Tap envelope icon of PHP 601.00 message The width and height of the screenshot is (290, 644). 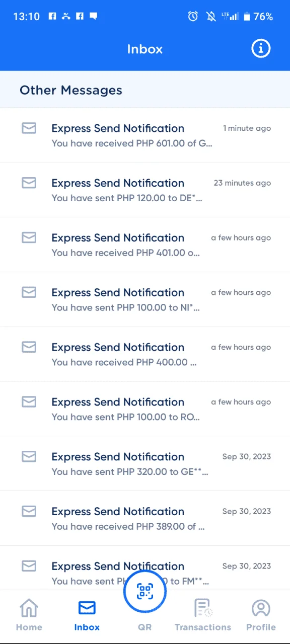coord(29,128)
